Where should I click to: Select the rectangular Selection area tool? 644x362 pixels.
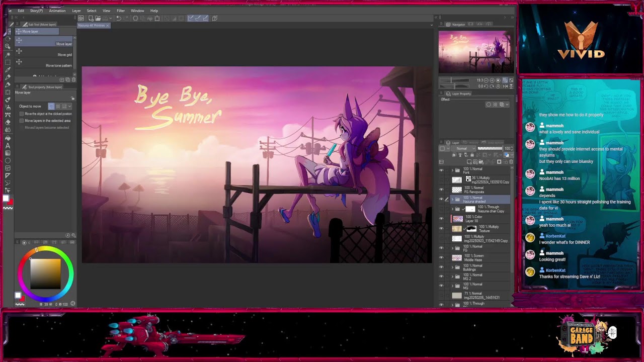[8, 62]
